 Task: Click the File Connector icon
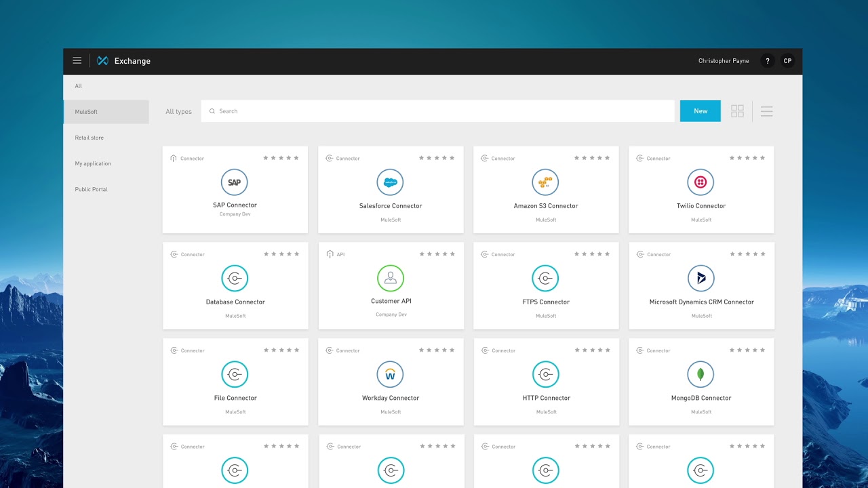point(235,374)
